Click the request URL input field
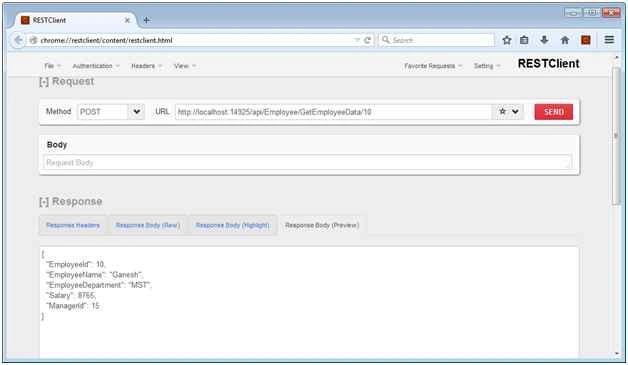 [x=333, y=112]
